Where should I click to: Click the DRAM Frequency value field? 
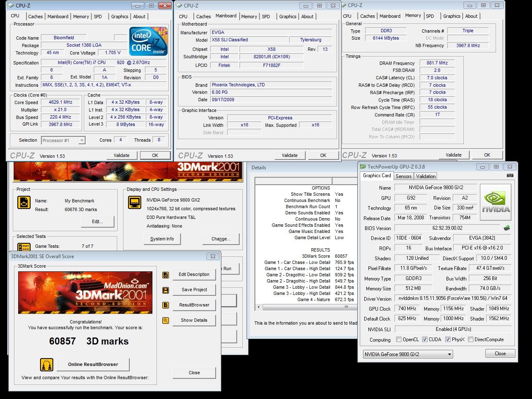437,63
